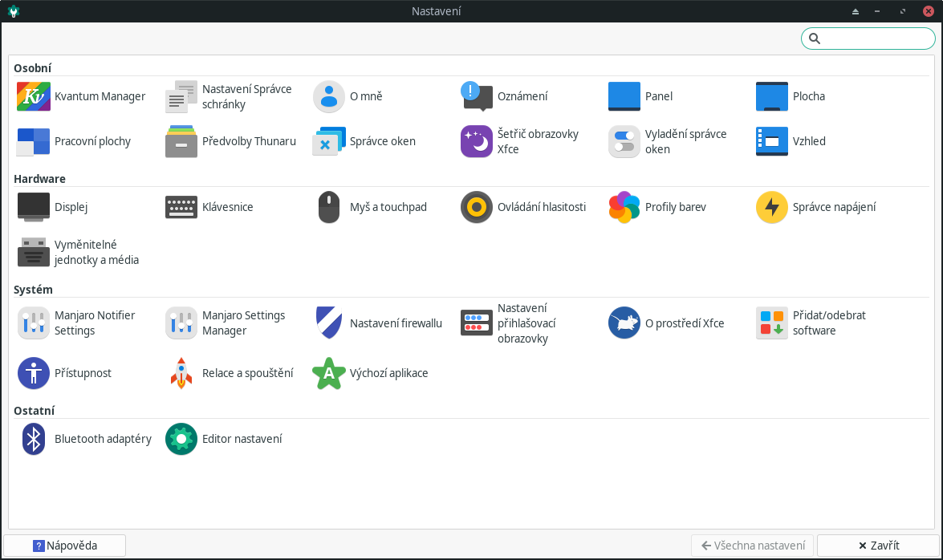Image resolution: width=943 pixels, height=560 pixels.
Task: Open Ovládání hlasitosti volume settings
Action: (x=477, y=207)
